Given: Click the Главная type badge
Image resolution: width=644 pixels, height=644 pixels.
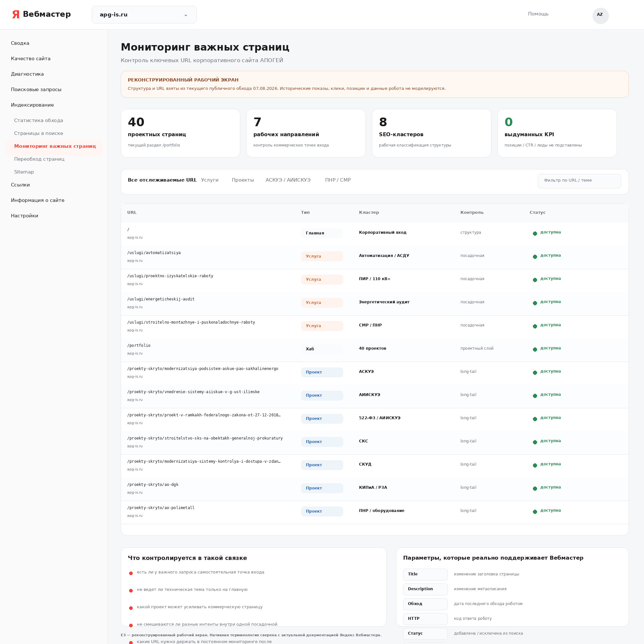Looking at the screenshot, I should pos(322,233).
